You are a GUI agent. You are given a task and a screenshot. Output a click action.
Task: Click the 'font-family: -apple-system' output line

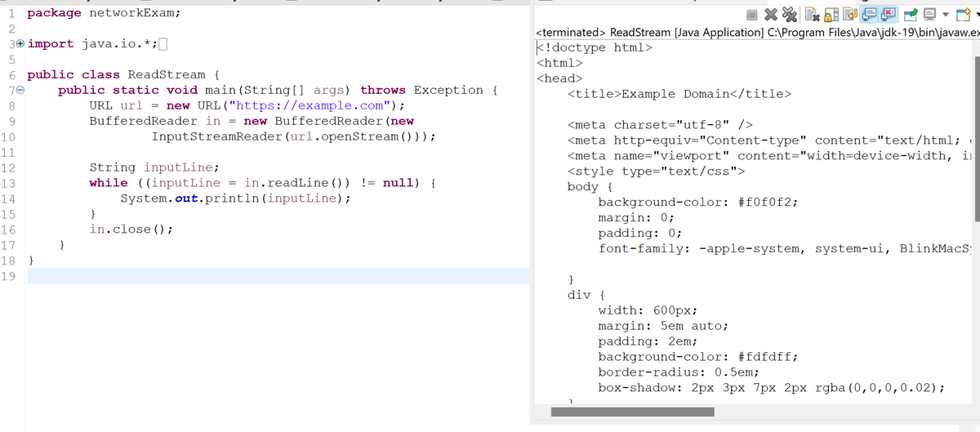[786, 249]
